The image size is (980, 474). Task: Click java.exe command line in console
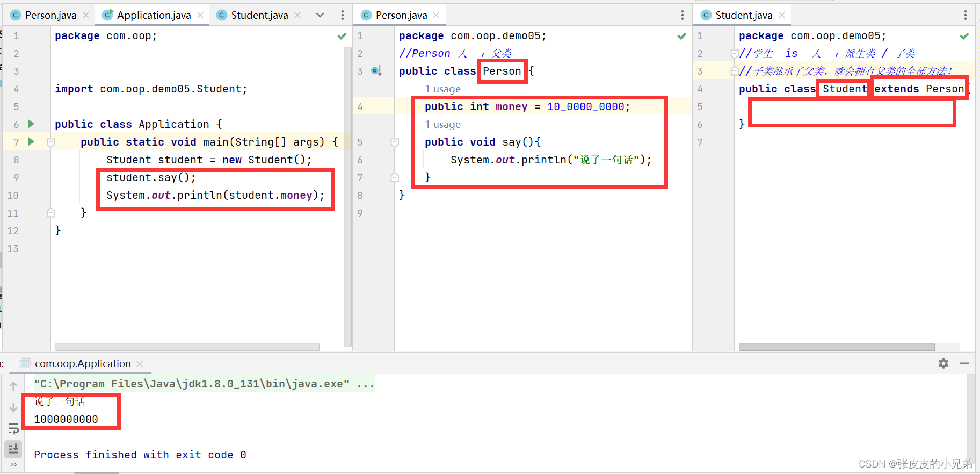205,384
